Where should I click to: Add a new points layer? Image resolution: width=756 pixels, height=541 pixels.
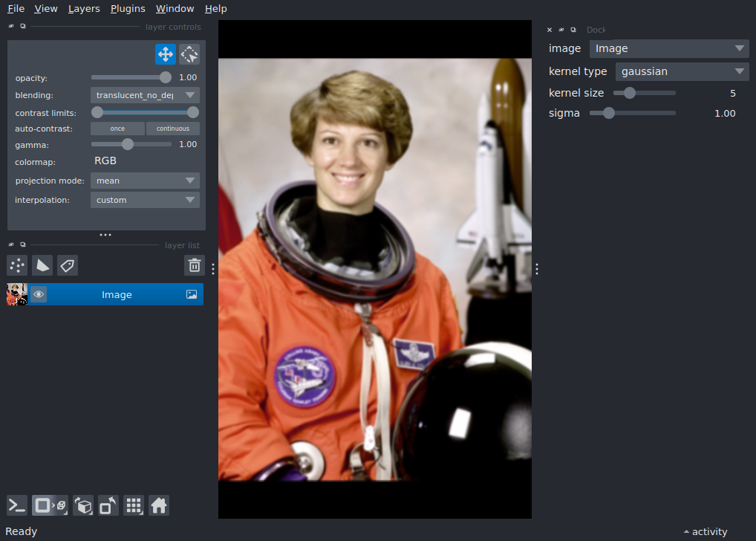pos(16,265)
